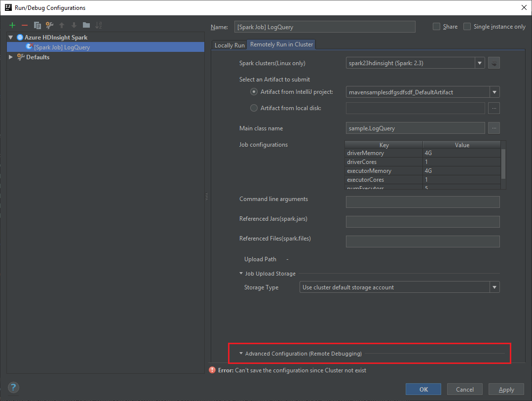Remove the selected configuration
The height and width of the screenshot is (401, 532).
(x=24, y=25)
